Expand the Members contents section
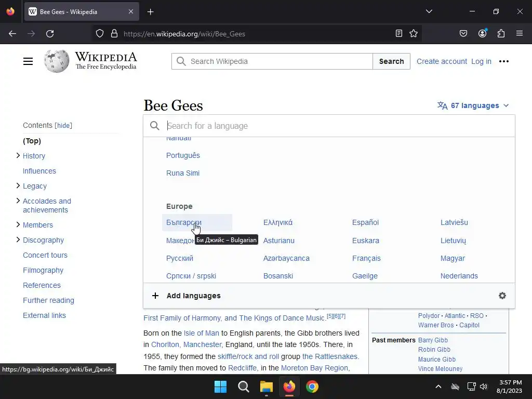This screenshot has width=532, height=399. [x=18, y=224]
